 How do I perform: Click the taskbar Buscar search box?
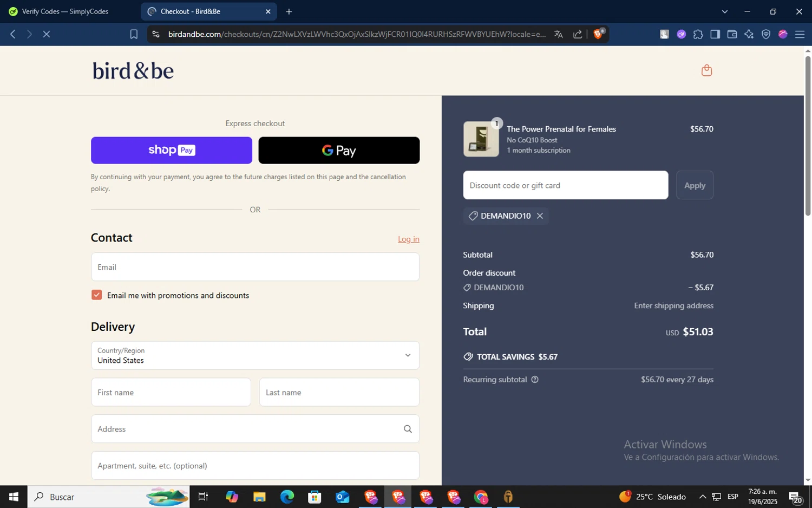[x=108, y=497]
